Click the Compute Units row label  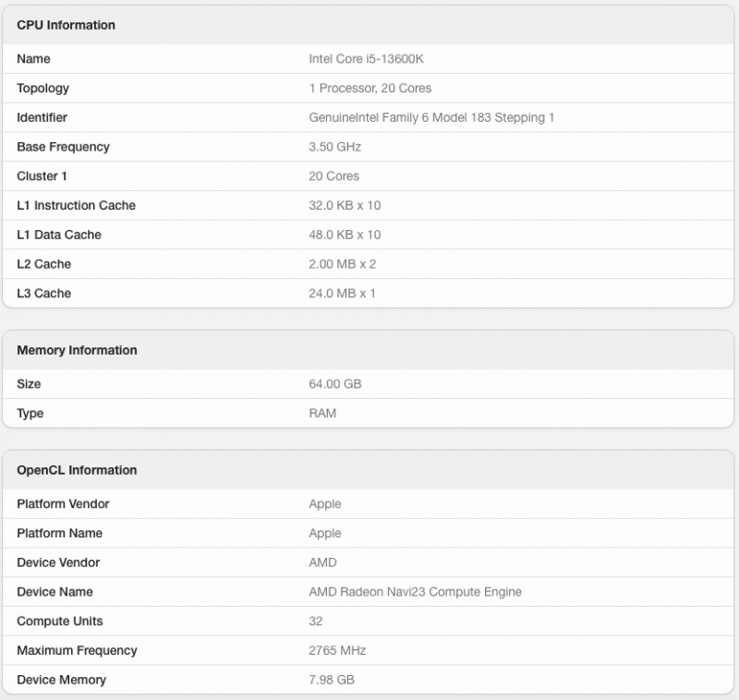coord(59,622)
